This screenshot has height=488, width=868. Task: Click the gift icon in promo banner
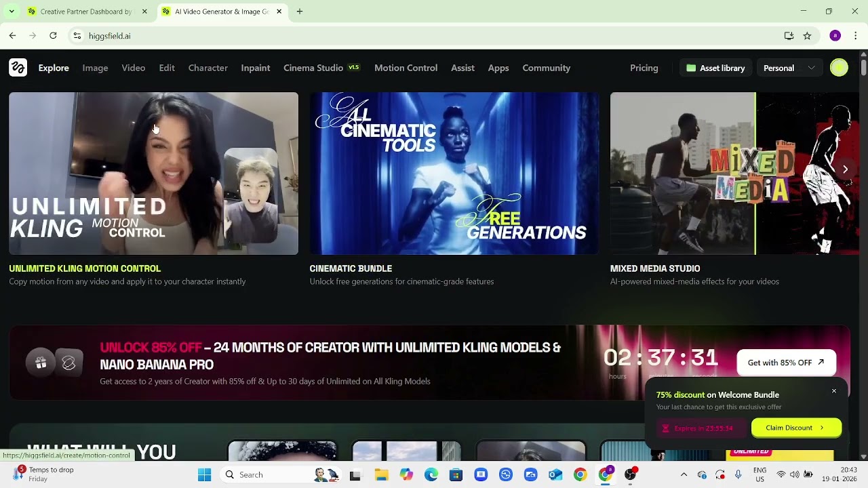pos(41,363)
